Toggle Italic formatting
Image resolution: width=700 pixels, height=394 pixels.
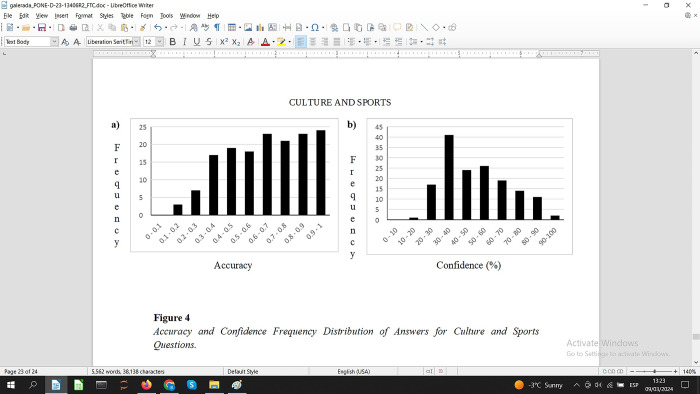click(184, 41)
